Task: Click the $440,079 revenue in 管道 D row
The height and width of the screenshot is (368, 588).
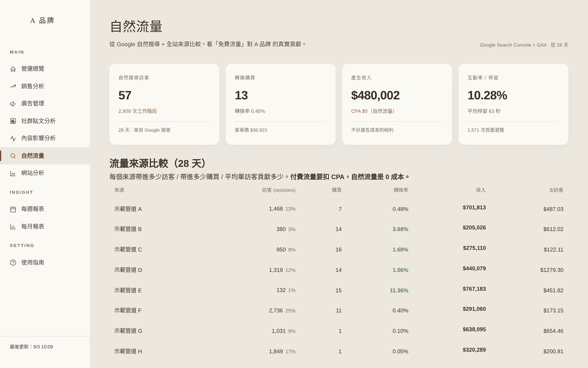Action: click(474, 268)
